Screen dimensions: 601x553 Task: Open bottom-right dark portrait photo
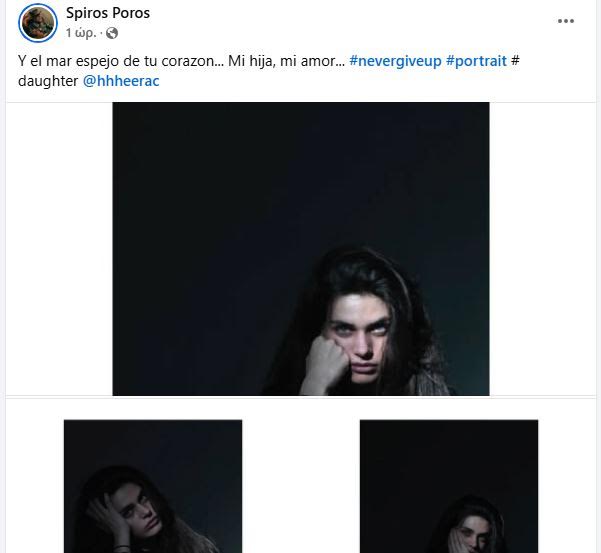[x=449, y=486]
